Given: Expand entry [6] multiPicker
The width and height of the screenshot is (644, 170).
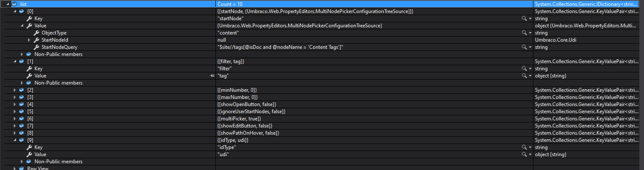Looking at the screenshot, I should 15,119.
